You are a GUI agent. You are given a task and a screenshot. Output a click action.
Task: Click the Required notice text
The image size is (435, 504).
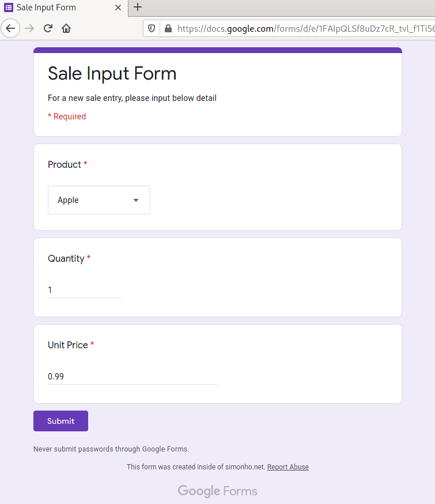coord(67,116)
